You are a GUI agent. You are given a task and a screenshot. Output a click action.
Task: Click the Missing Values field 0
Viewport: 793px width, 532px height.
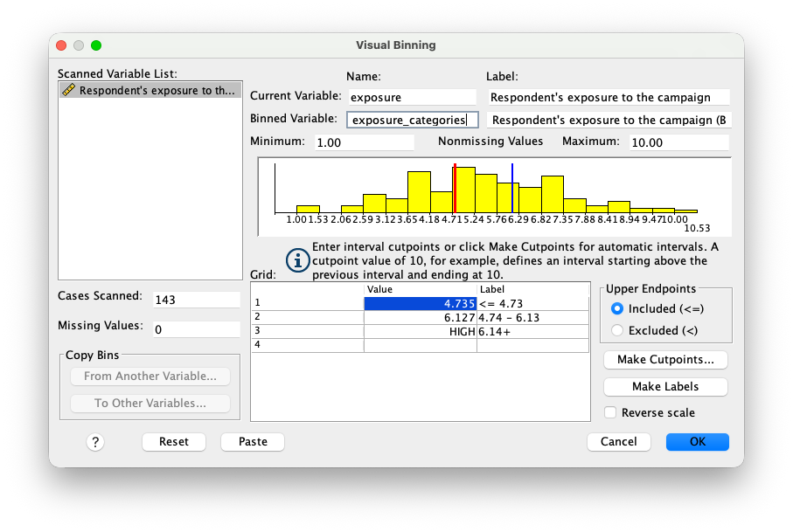[196, 329]
